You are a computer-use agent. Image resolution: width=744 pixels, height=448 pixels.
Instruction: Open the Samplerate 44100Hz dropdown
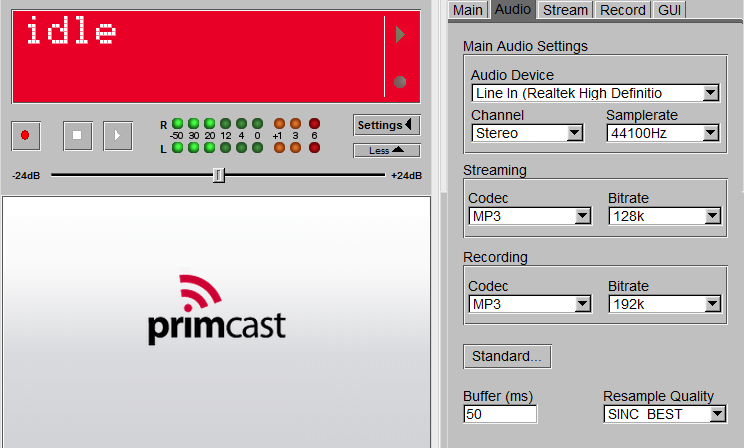[663, 133]
